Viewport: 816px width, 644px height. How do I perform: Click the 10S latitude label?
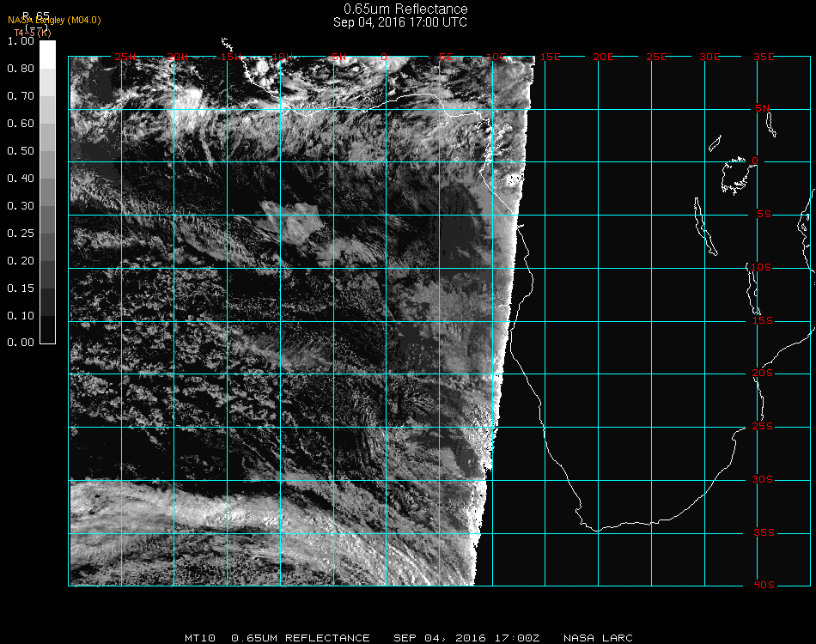point(761,267)
